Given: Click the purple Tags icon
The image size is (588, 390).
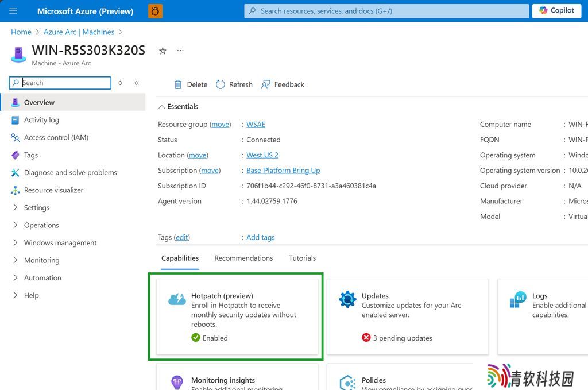Looking at the screenshot, I should pos(16,155).
